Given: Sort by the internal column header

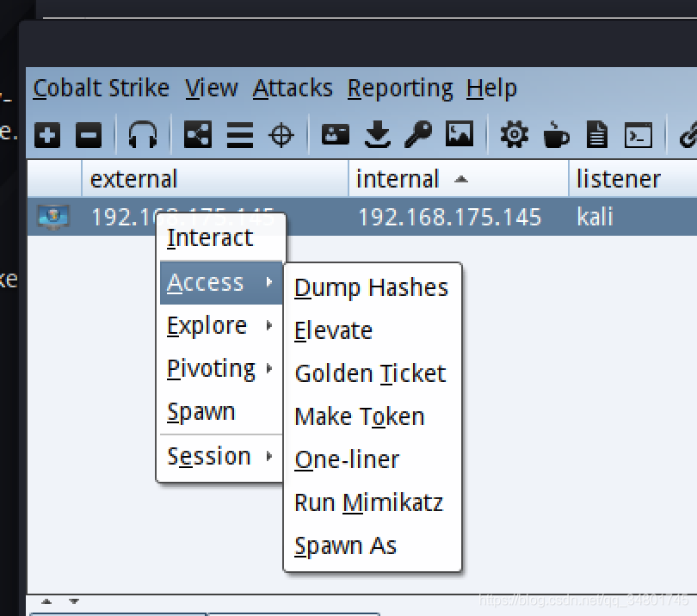Looking at the screenshot, I should (x=459, y=179).
